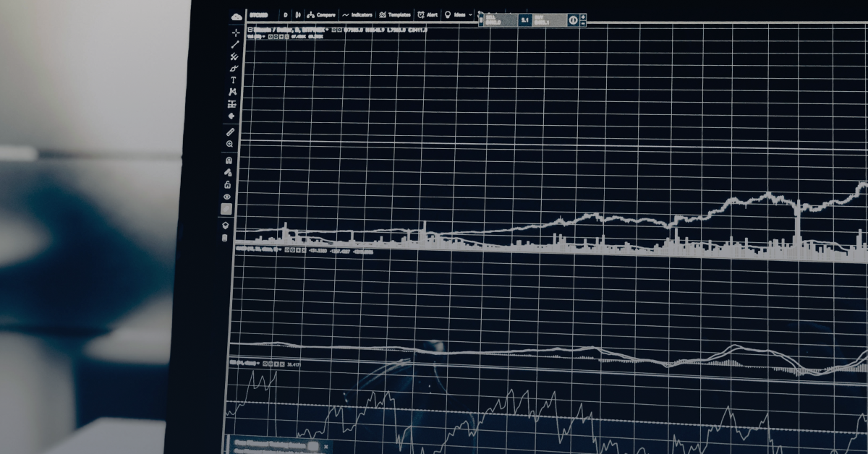Open dropdown arrow of the Vol legend

point(264,37)
